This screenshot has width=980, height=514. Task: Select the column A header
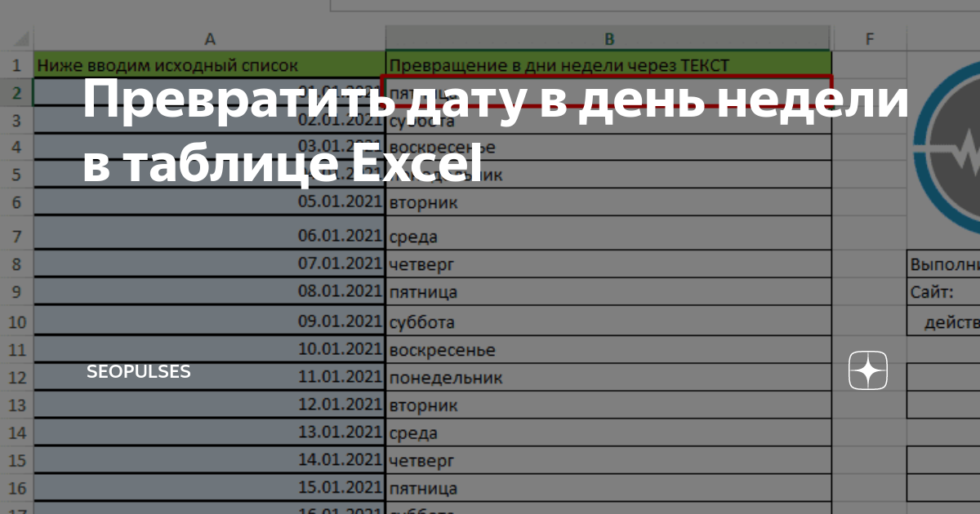pos(211,38)
